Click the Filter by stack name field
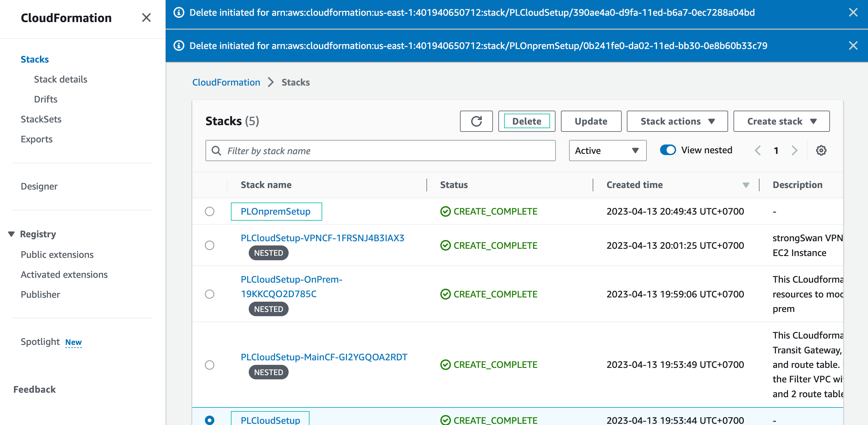Image resolution: width=868 pixels, height=425 pixels. point(380,151)
